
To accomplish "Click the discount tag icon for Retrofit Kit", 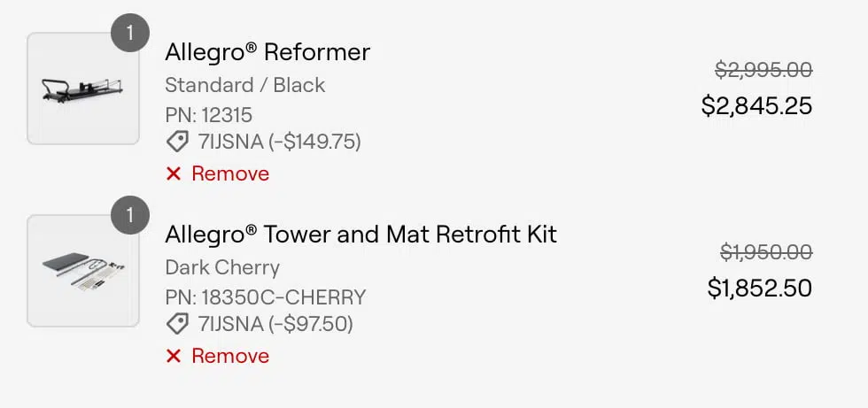I will point(177,324).
